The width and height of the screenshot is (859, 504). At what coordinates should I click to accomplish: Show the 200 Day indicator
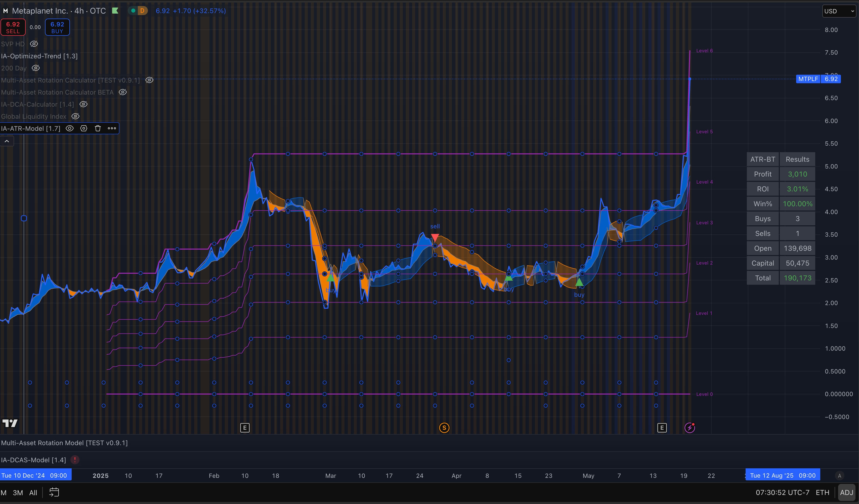pyautogui.click(x=36, y=68)
